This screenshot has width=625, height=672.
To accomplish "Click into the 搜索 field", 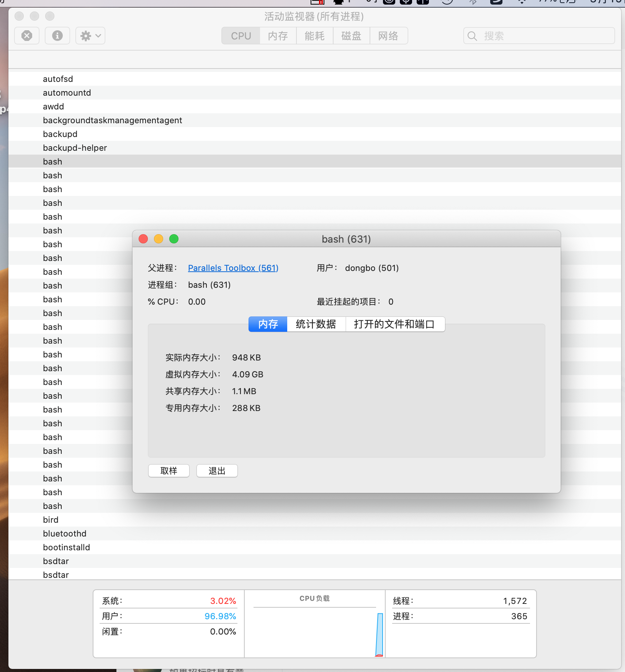I will coord(544,36).
